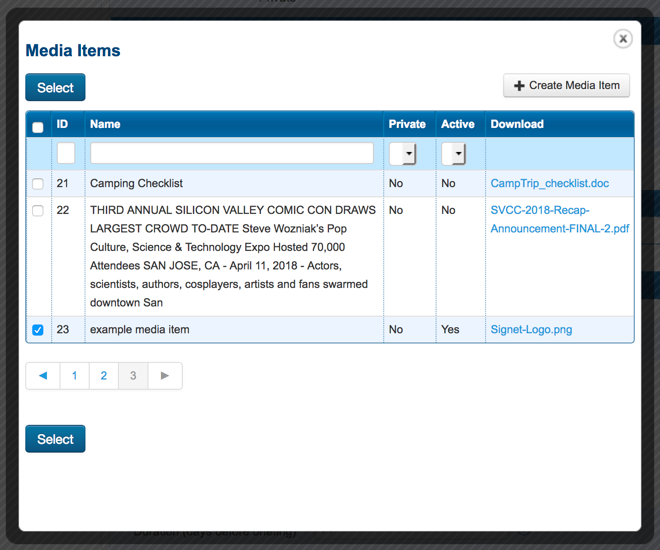Go to next page arrow
This screenshot has height=550, width=660.
[165, 376]
